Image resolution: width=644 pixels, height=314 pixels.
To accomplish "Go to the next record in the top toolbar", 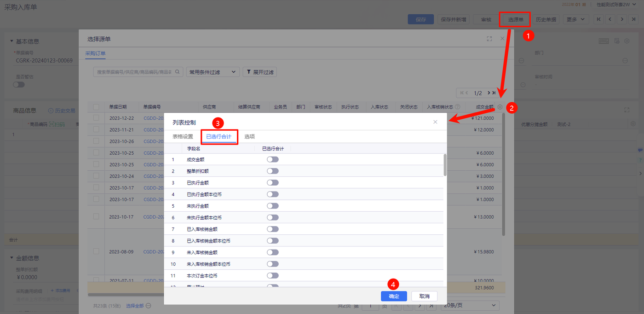I will [x=622, y=19].
